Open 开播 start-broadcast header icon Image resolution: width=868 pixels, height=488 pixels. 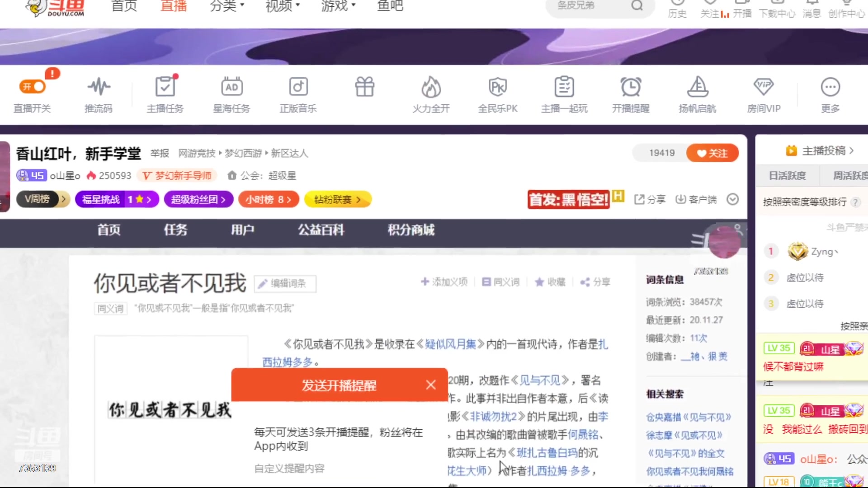pyautogui.click(x=742, y=9)
